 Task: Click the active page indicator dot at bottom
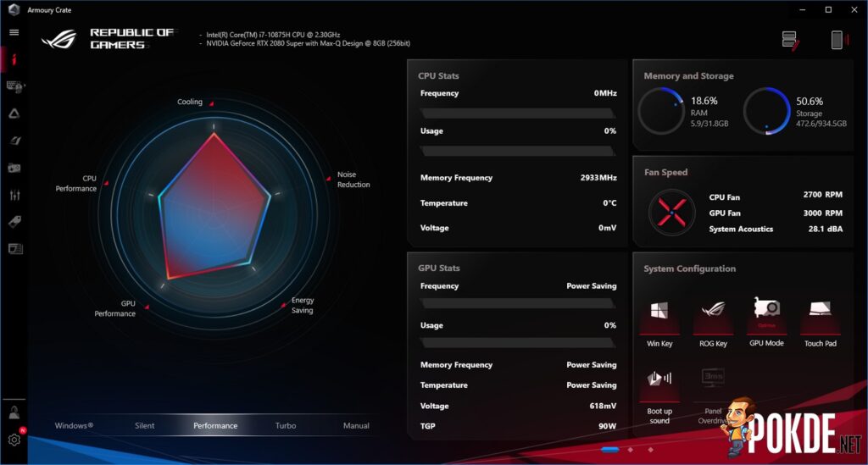pos(610,449)
